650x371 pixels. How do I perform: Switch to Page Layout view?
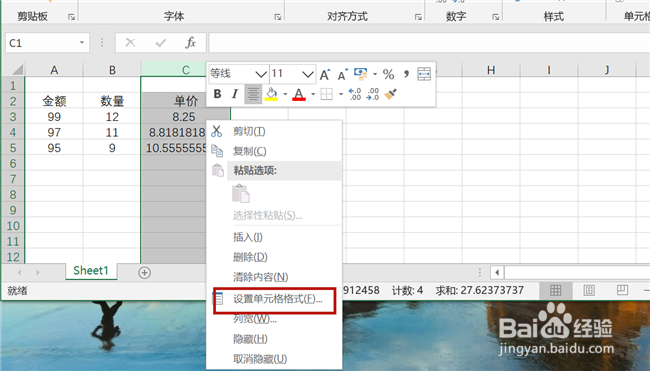point(589,291)
